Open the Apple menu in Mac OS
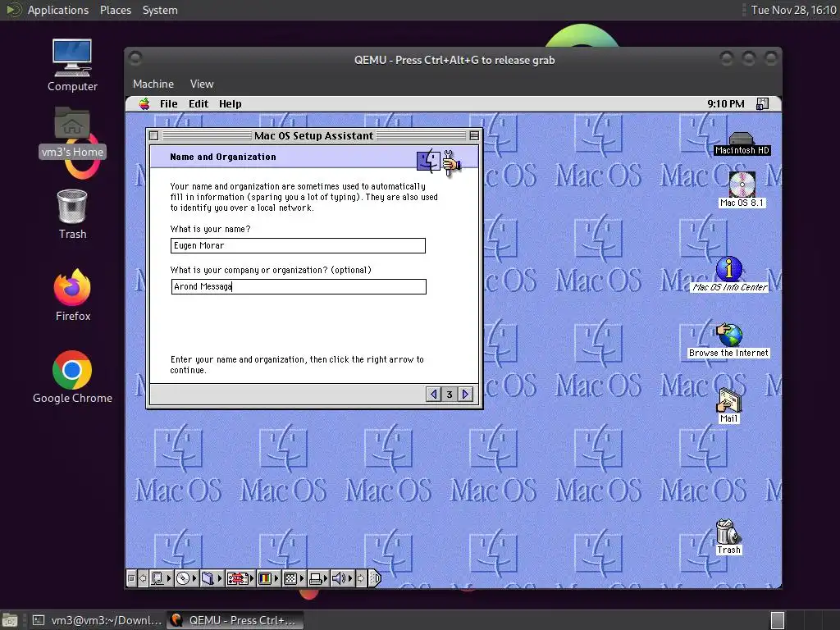Viewport: 840px width, 630px height. 144,104
